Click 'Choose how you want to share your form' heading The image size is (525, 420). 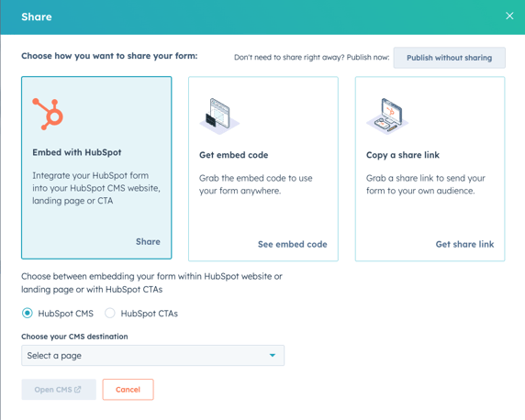pos(109,56)
